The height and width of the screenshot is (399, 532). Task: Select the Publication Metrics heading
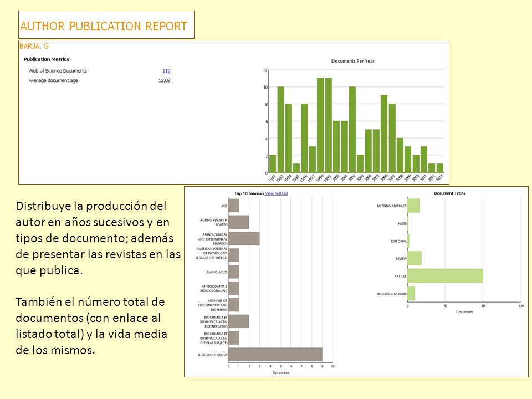pyautogui.click(x=47, y=59)
